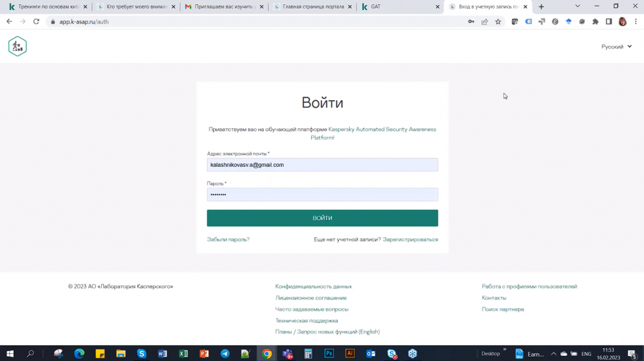This screenshot has width=644, height=361.
Task: Open the Kaspersky Automated Security Awareness Platform link
Action: (x=382, y=130)
